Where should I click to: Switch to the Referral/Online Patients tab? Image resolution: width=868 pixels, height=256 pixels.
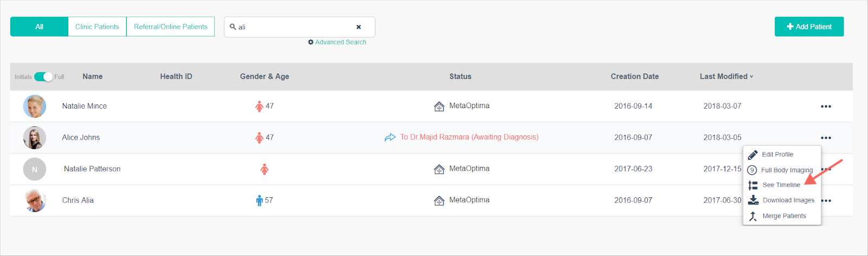click(x=170, y=27)
